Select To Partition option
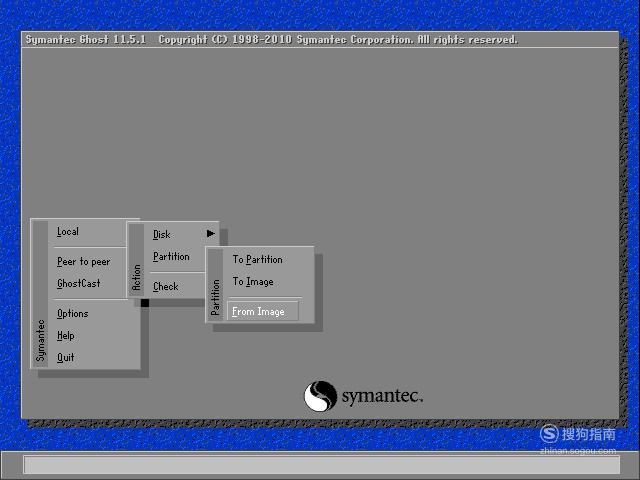 click(258, 260)
